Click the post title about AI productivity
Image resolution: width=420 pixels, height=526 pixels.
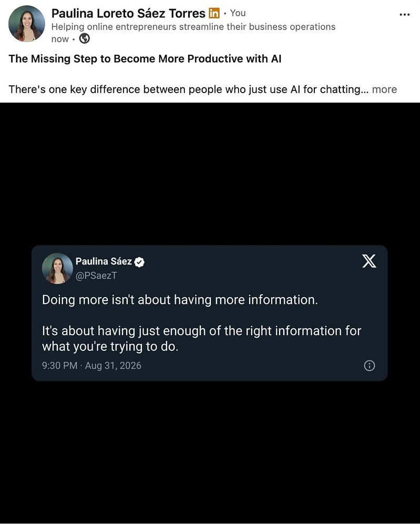click(145, 59)
